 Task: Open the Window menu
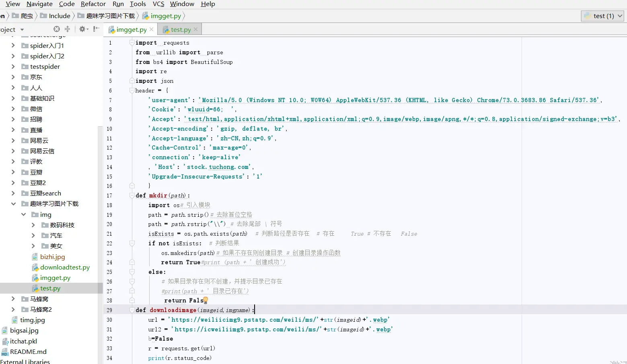(x=182, y=4)
